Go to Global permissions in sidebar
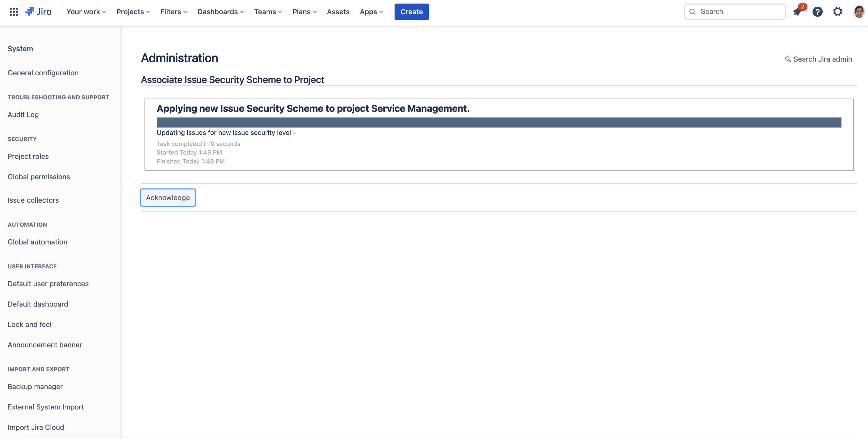 (39, 177)
